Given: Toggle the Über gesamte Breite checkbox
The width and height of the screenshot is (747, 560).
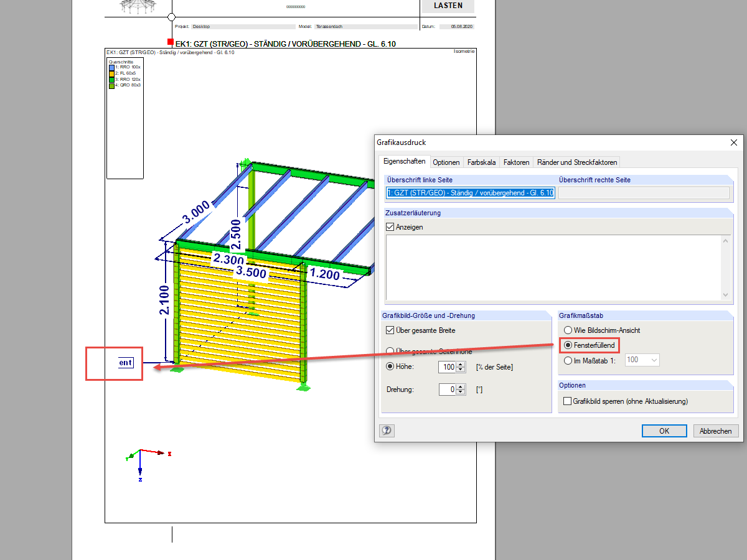Looking at the screenshot, I should coord(390,330).
